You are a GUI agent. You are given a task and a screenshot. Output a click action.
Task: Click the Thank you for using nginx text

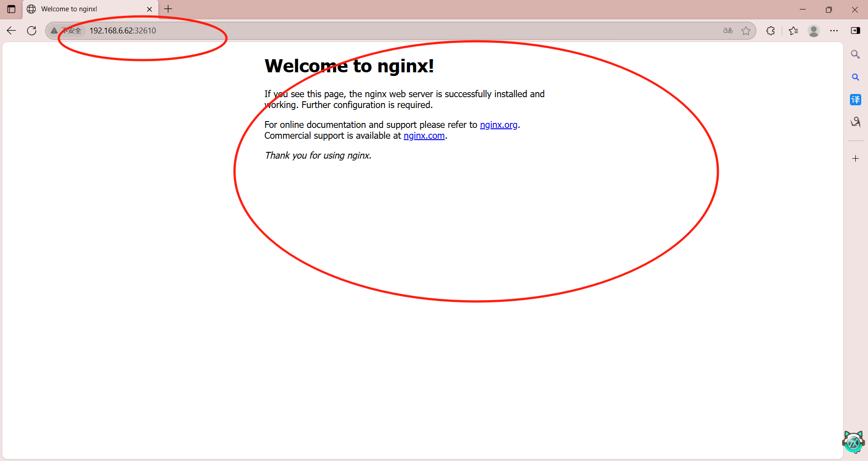click(318, 155)
